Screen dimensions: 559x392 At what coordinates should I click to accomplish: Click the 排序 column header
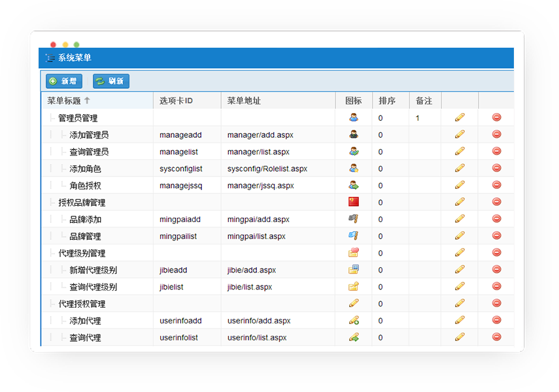pyautogui.click(x=387, y=101)
